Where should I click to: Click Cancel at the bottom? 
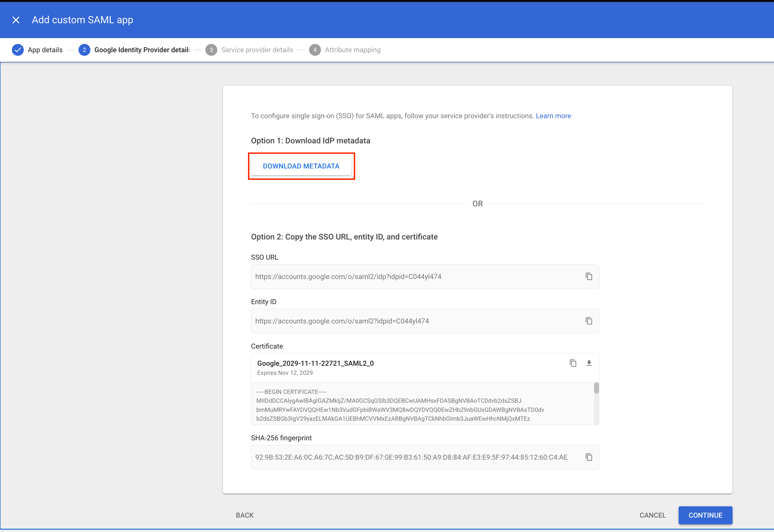pyautogui.click(x=652, y=515)
